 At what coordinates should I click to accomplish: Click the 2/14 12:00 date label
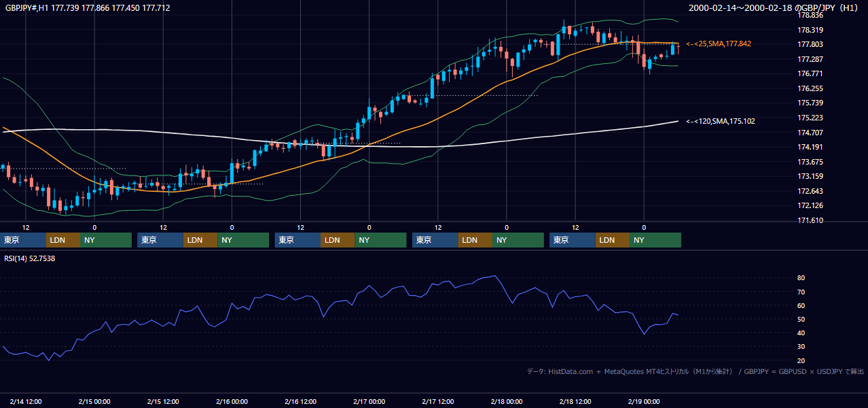tap(26, 402)
